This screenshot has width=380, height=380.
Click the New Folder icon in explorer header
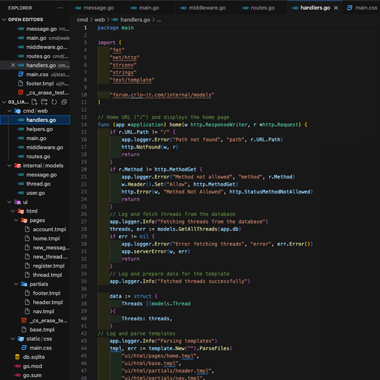tap(44, 102)
